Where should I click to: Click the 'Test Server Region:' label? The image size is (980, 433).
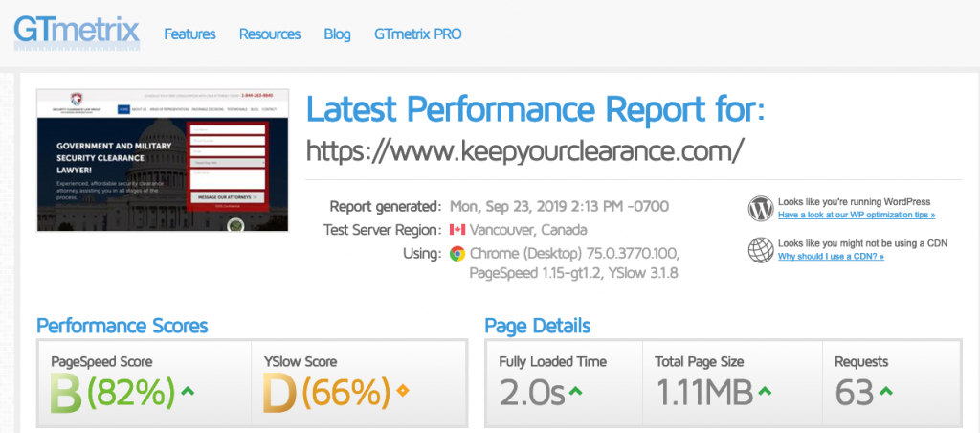[x=383, y=230]
